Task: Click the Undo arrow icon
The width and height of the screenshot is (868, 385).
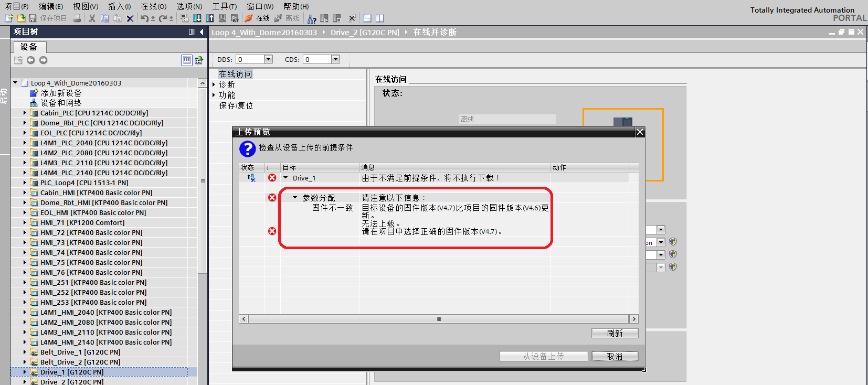Action: pos(145,18)
